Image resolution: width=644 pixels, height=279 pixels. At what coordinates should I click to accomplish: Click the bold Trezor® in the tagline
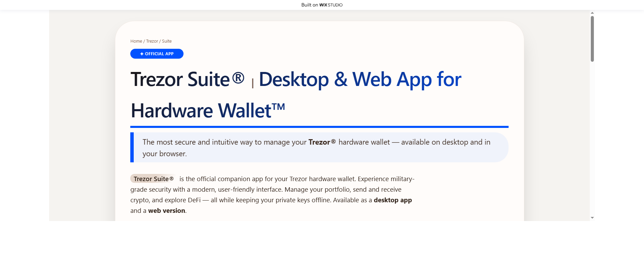coord(322,142)
